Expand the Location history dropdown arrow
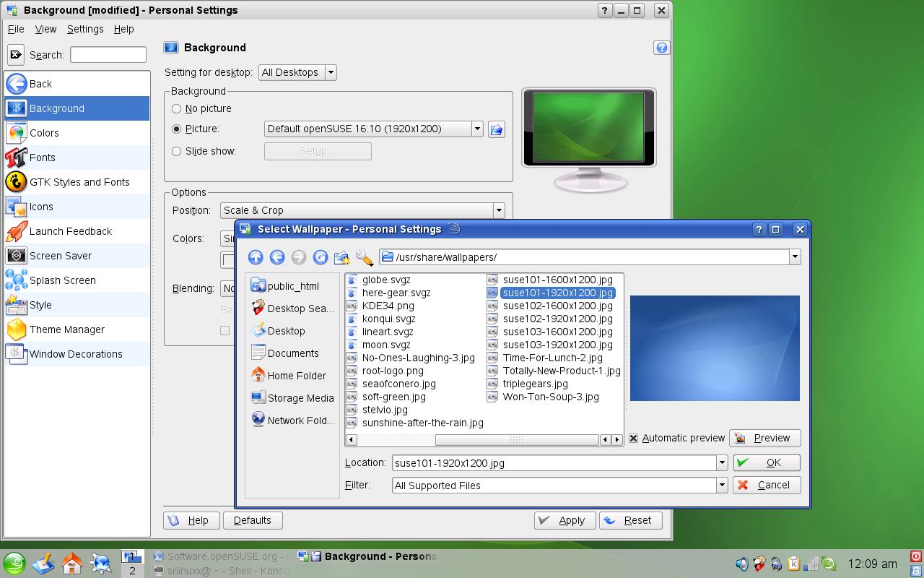Screen dimensions: 924x578 tap(721, 463)
